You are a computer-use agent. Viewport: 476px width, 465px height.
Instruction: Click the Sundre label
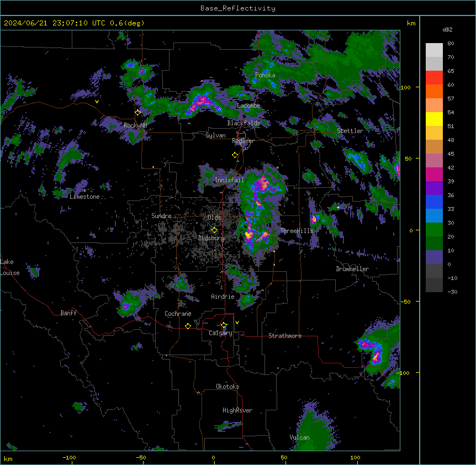(x=161, y=216)
